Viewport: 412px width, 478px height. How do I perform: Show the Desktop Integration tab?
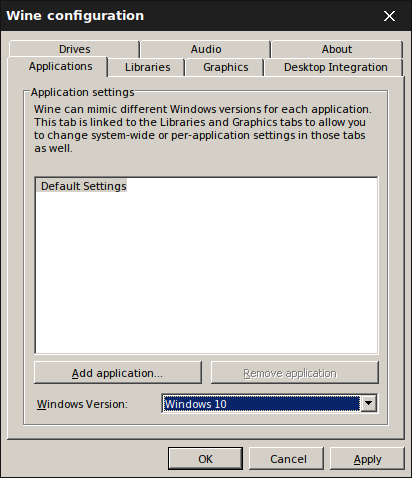336,67
